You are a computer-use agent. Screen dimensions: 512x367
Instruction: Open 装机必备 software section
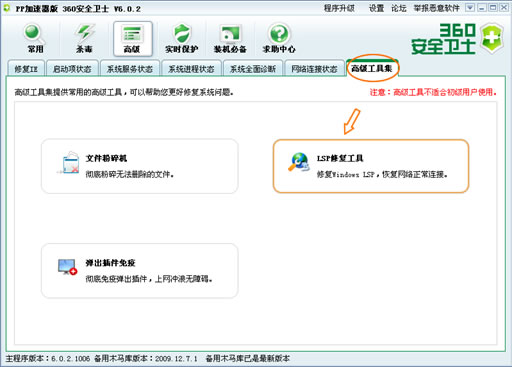tap(230, 39)
